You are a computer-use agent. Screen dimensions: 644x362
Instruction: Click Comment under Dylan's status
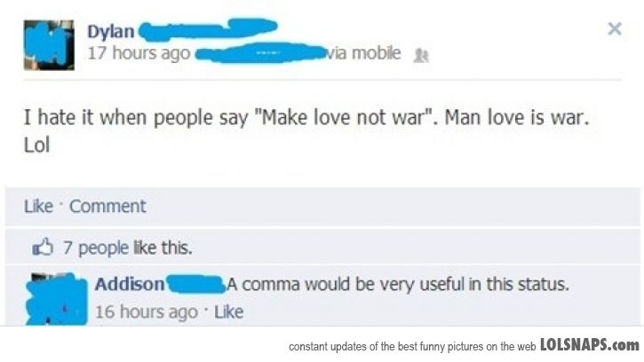[107, 206]
